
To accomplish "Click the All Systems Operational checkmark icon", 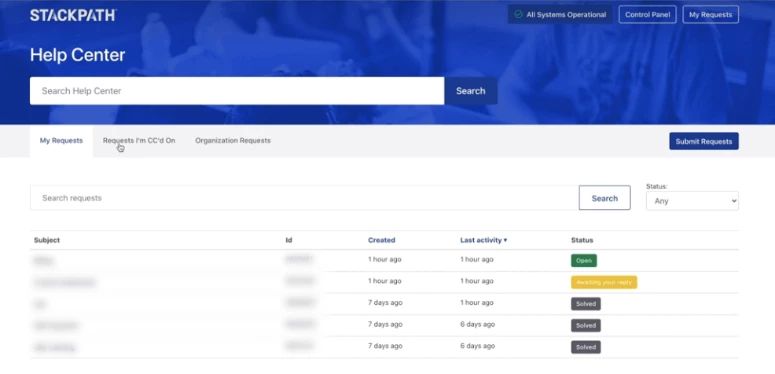I will pos(518,14).
